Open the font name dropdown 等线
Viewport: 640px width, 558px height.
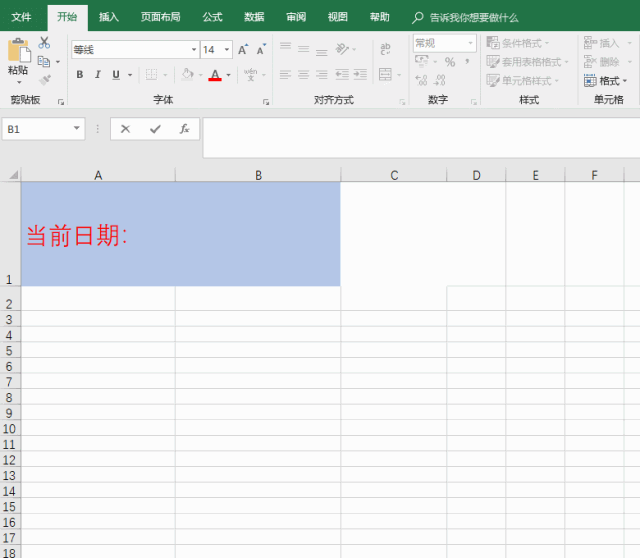[194, 50]
